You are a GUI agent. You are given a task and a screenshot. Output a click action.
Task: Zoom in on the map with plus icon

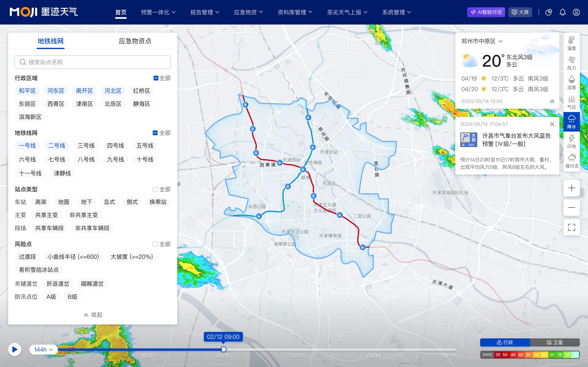572,188
